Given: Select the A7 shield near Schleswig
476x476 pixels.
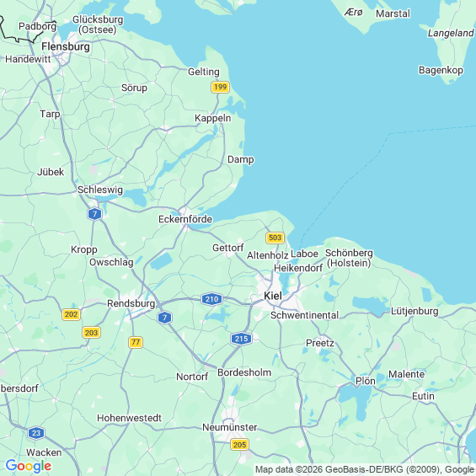Looking at the screenshot, I should [x=94, y=214].
